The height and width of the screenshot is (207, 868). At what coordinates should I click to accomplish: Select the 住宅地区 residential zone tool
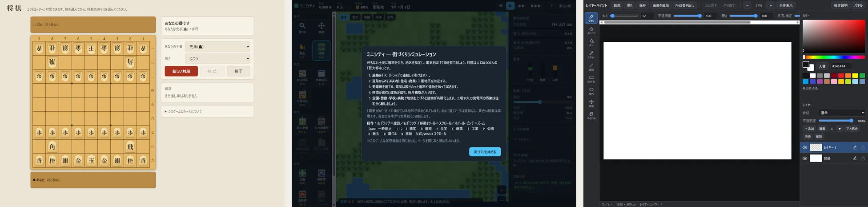[302, 77]
